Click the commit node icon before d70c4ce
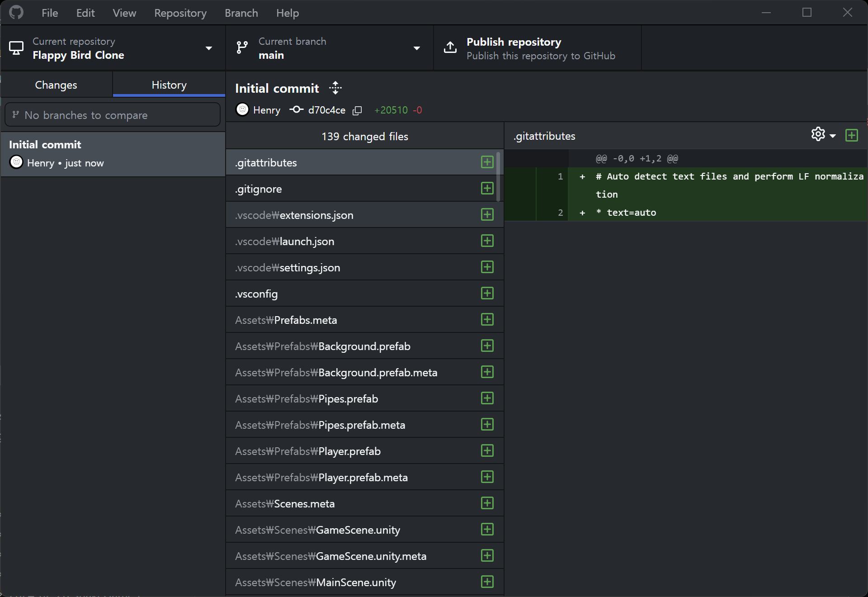The height and width of the screenshot is (597, 868). [x=296, y=110]
